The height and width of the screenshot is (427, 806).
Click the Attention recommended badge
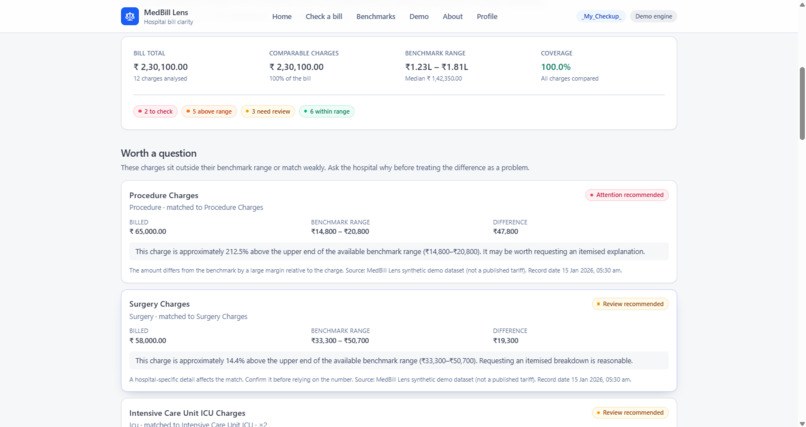627,195
